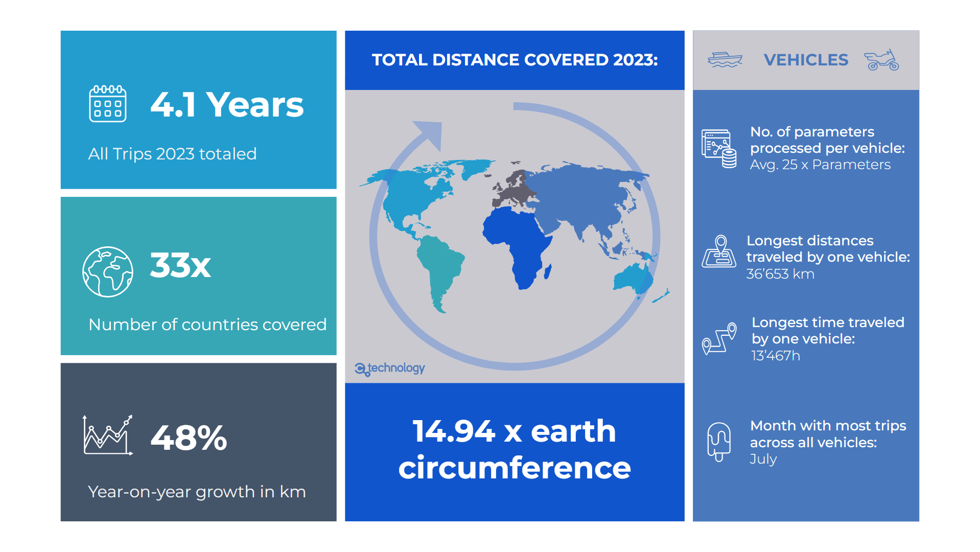The width and height of the screenshot is (980, 552).
Task: Click the "TOTAL DISTANCE COVERED 2023:" heading
Action: click(x=515, y=60)
